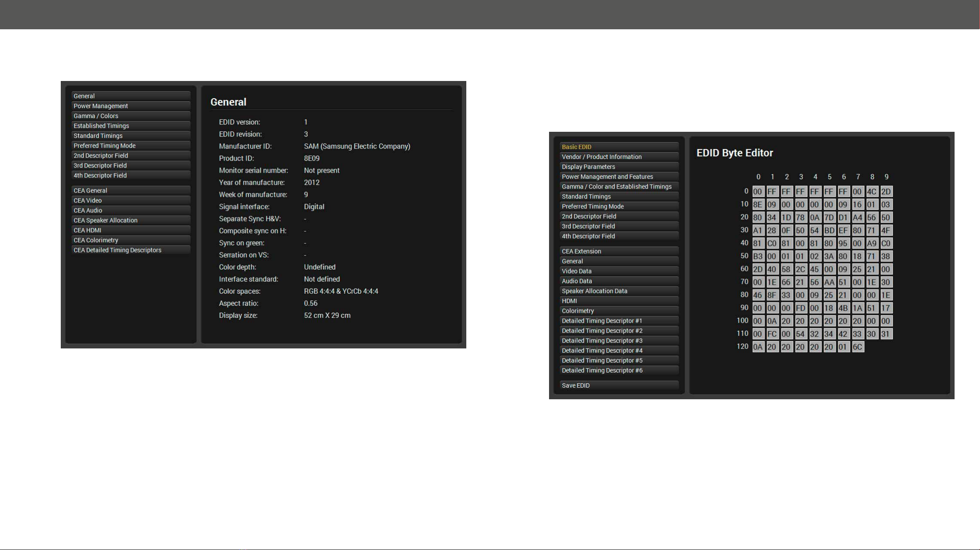Select byte cell 4C in row 0
980x550 pixels.
tap(872, 192)
